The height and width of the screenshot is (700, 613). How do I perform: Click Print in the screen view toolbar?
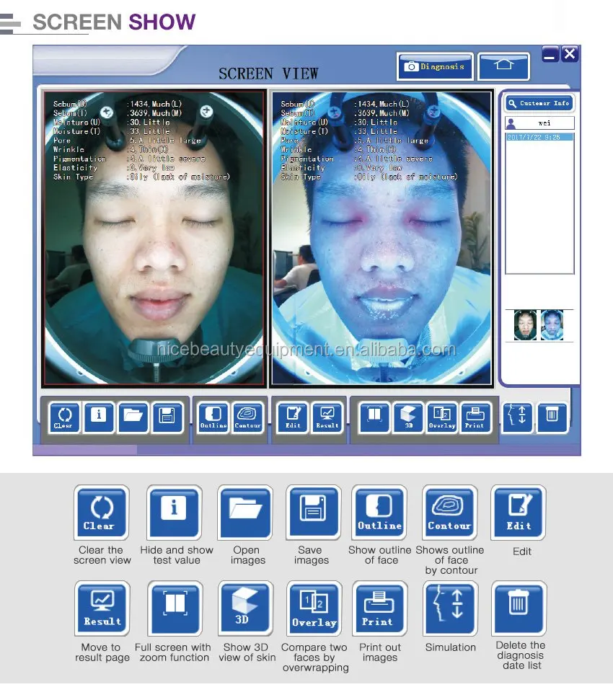[475, 417]
